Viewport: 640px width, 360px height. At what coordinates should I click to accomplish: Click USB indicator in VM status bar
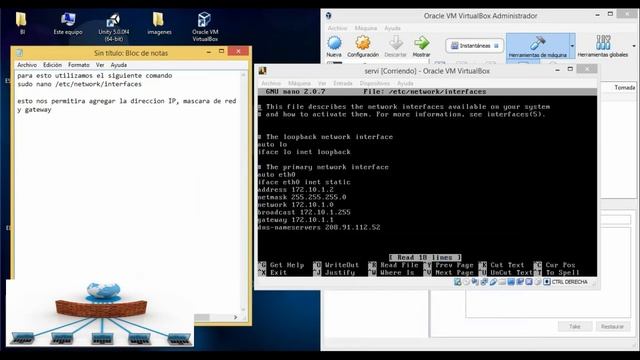click(493, 282)
